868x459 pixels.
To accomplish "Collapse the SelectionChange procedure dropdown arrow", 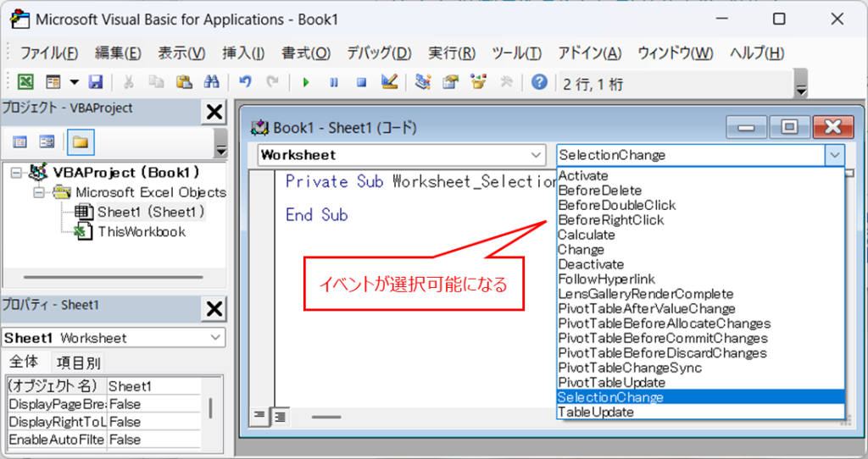I will tap(835, 155).
